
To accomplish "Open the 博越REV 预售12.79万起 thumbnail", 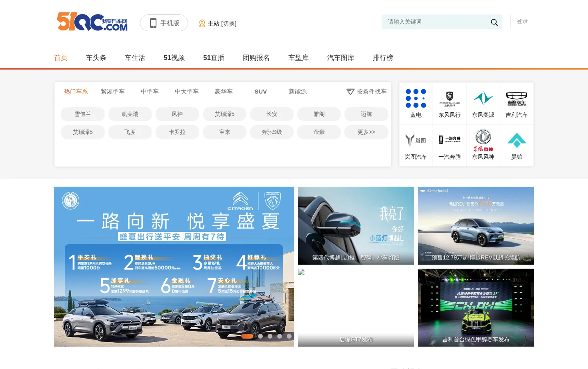I will [476, 225].
